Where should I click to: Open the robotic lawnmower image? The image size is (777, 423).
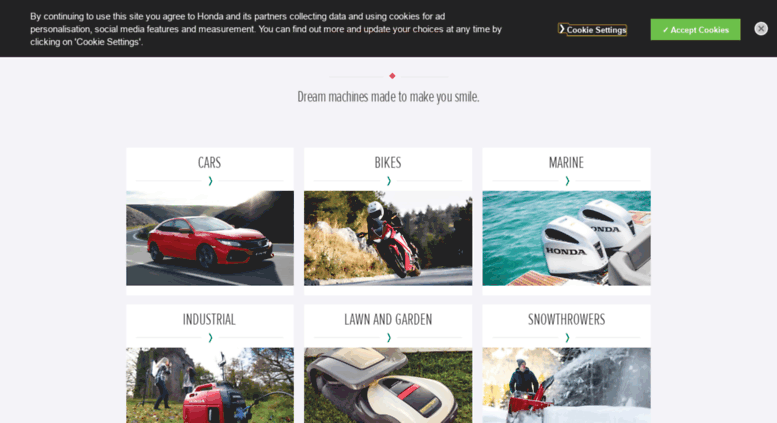point(388,385)
